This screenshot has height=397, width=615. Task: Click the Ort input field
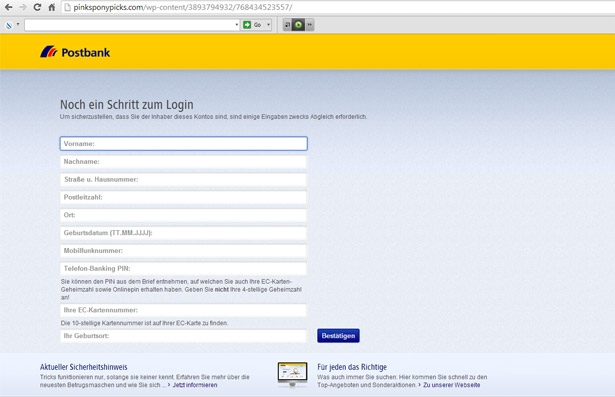point(184,215)
